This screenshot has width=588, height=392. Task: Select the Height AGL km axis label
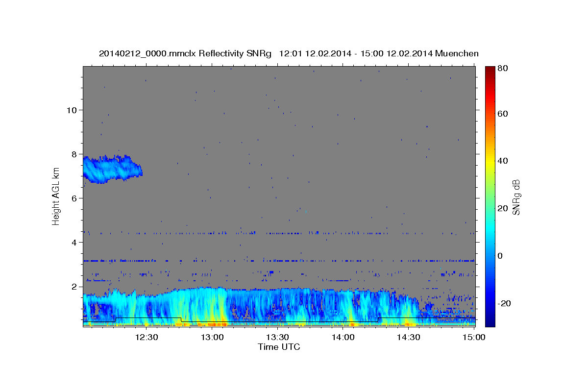click(56, 196)
